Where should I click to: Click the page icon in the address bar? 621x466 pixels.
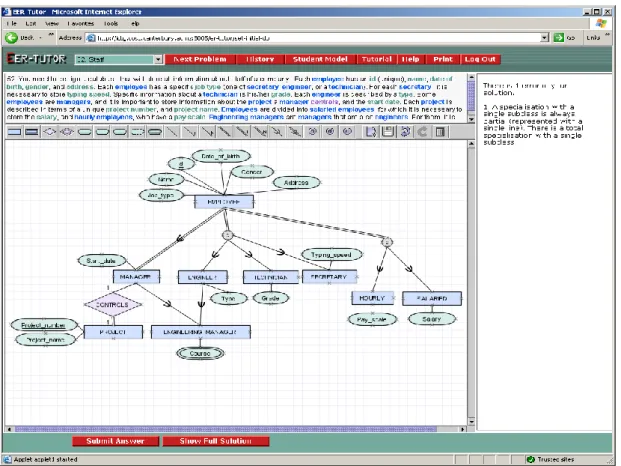[x=91, y=38]
